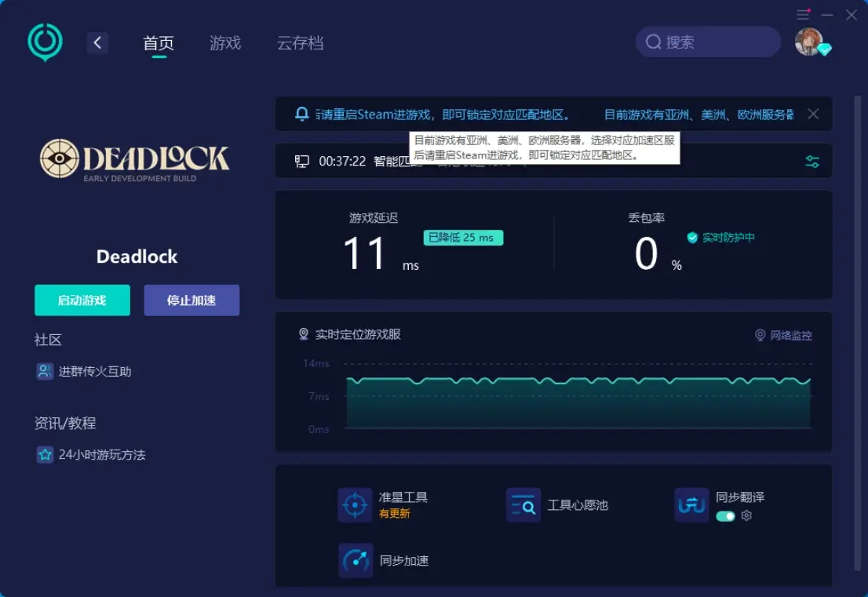Minimize the accelerator window
Screen dimensions: 868x597
pyautogui.click(x=827, y=15)
